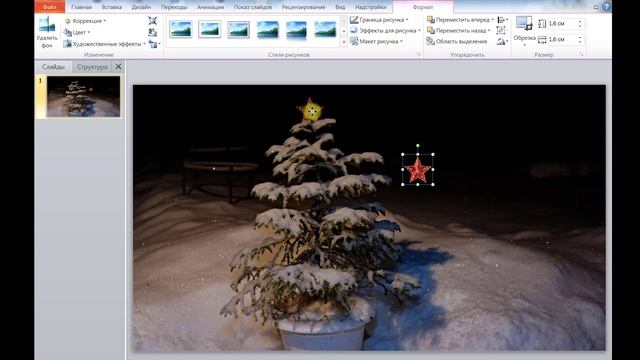Adjust the height spinner arrows
The image size is (640, 360).
click(x=580, y=24)
